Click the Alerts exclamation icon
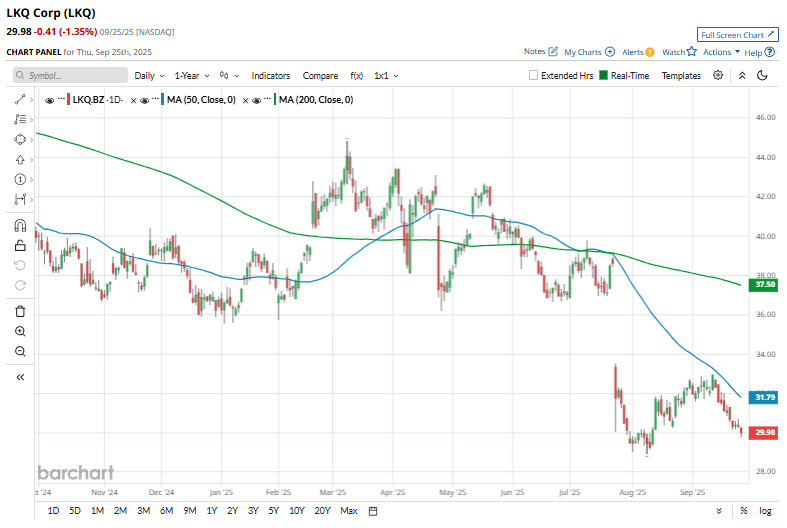The height and width of the screenshot is (528, 787). coord(650,52)
